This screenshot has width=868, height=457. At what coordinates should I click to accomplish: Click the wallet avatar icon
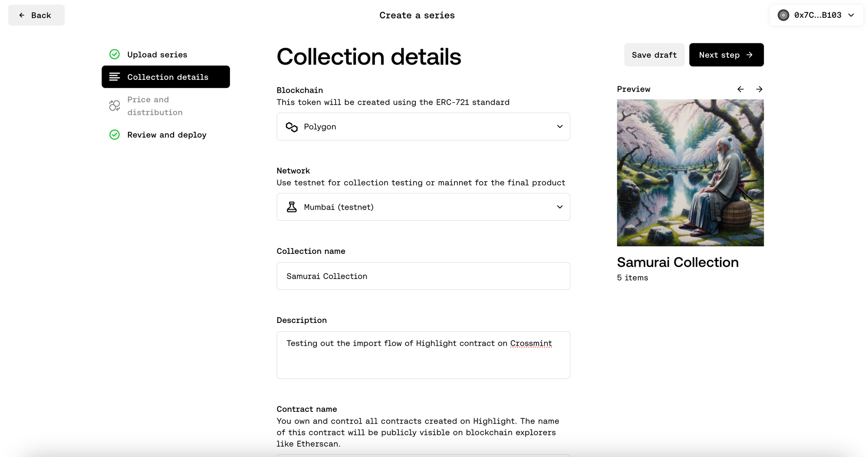pyautogui.click(x=783, y=15)
